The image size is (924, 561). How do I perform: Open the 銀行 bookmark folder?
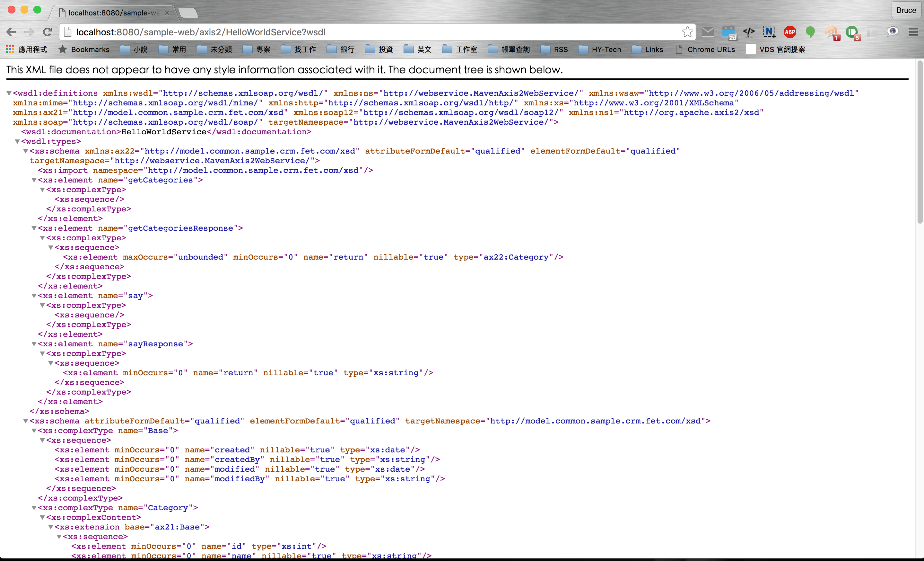click(x=341, y=49)
